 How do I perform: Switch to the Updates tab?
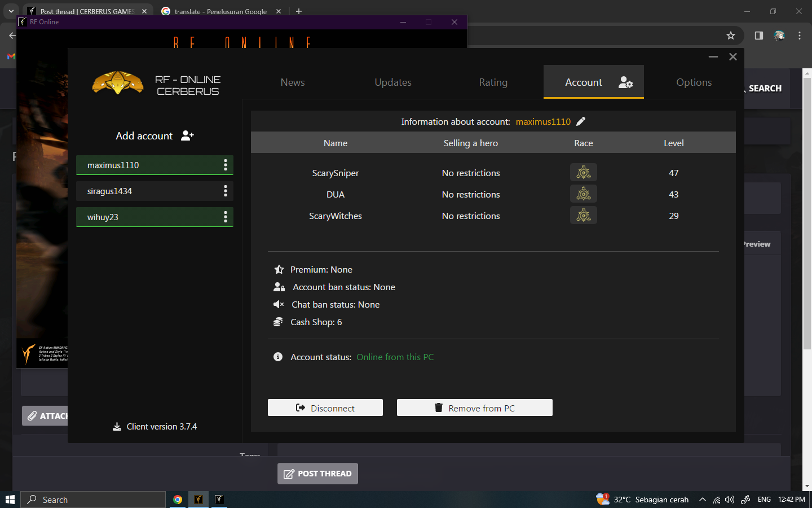[393, 82]
